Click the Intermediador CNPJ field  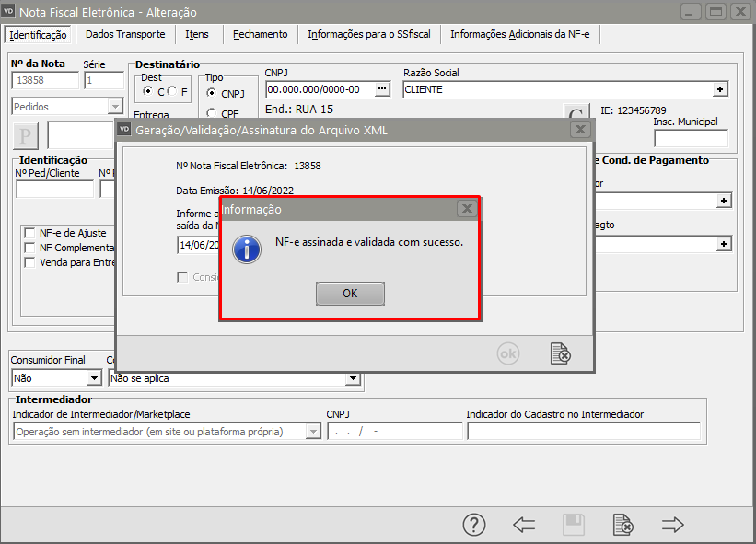[x=395, y=432]
